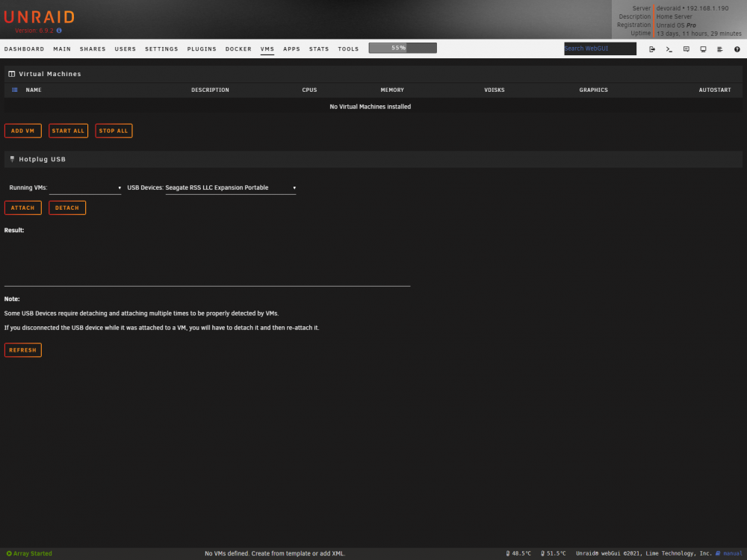Click the Array Started status icon
Image resolution: width=747 pixels, height=560 pixels.
click(9, 553)
